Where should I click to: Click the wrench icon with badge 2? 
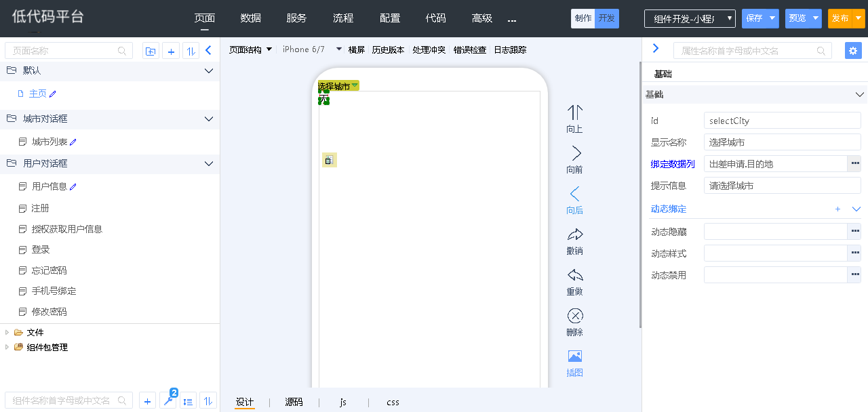tap(168, 400)
